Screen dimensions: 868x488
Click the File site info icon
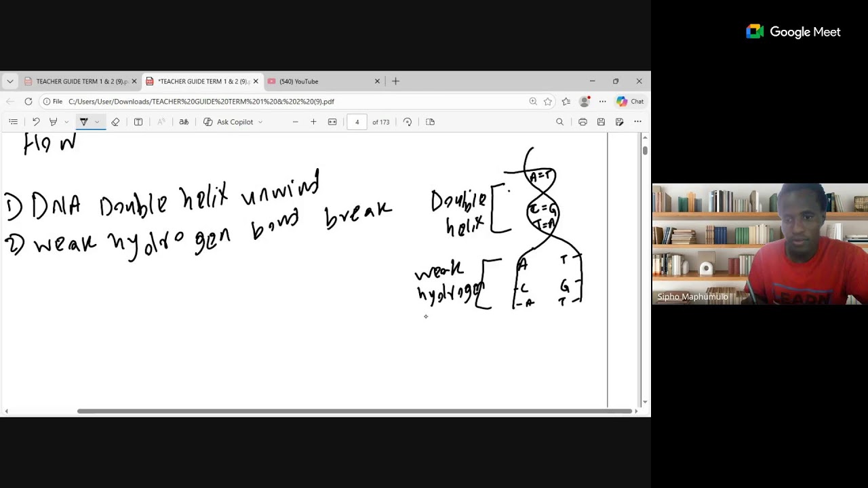click(52, 102)
